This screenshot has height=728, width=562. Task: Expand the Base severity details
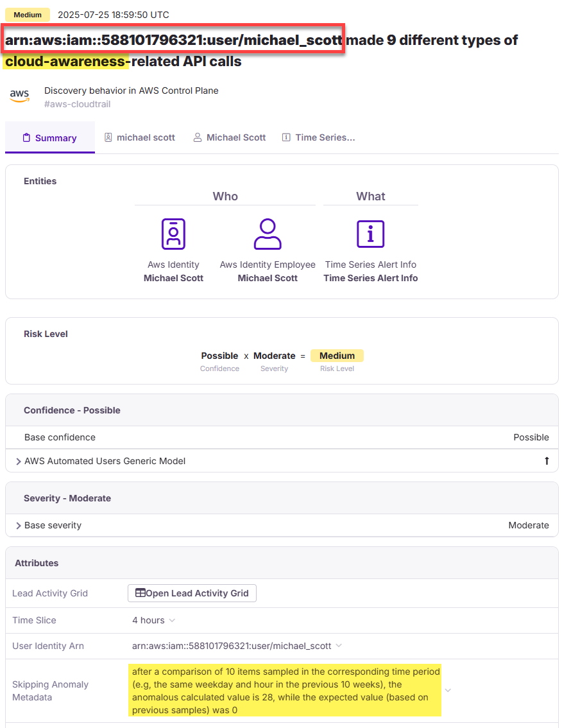click(x=17, y=525)
